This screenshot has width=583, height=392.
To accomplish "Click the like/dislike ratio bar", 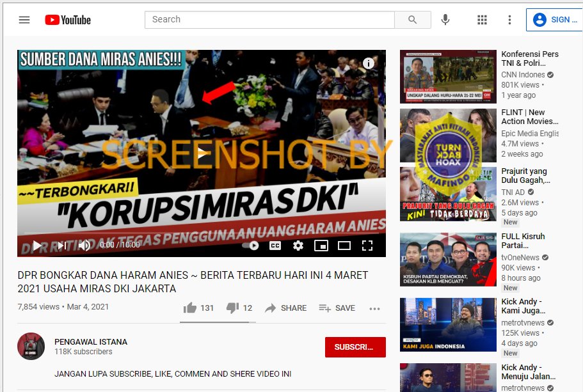I will tap(218, 322).
